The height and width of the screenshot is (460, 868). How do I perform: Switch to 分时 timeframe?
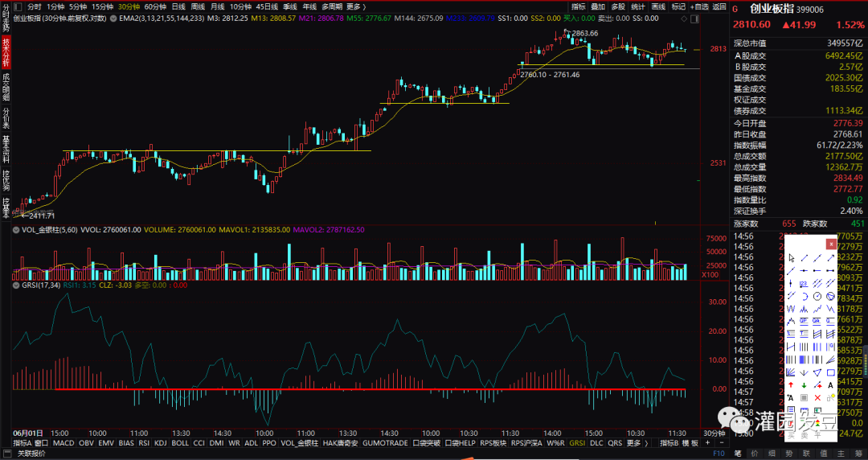pos(35,6)
